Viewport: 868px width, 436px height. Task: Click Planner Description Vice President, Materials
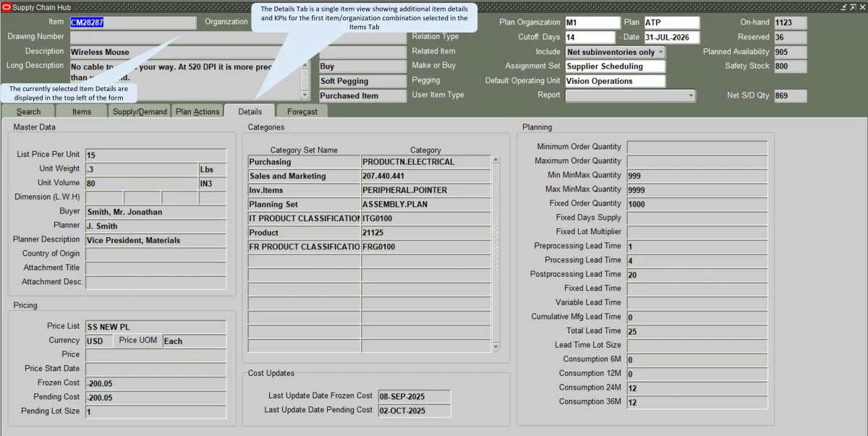coord(156,240)
